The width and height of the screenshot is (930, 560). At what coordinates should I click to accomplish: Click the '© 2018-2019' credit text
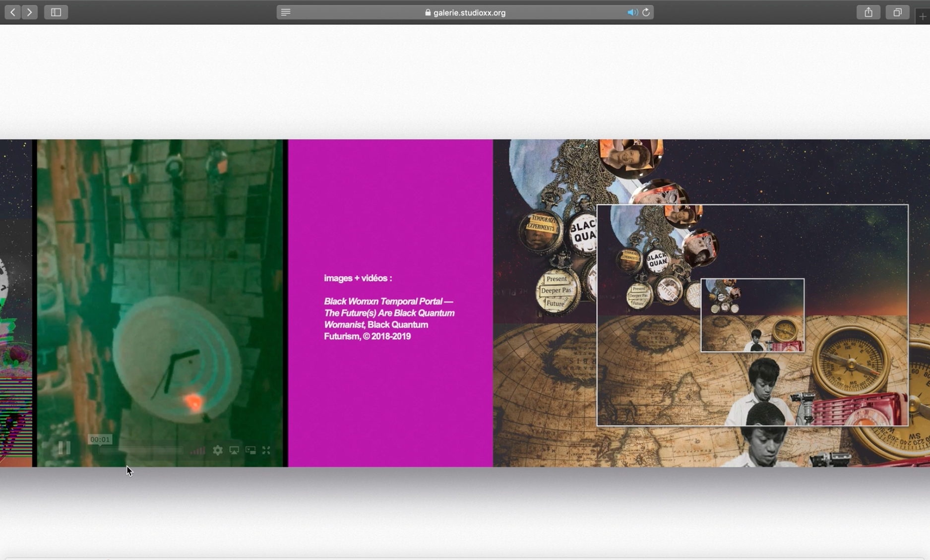[387, 336]
